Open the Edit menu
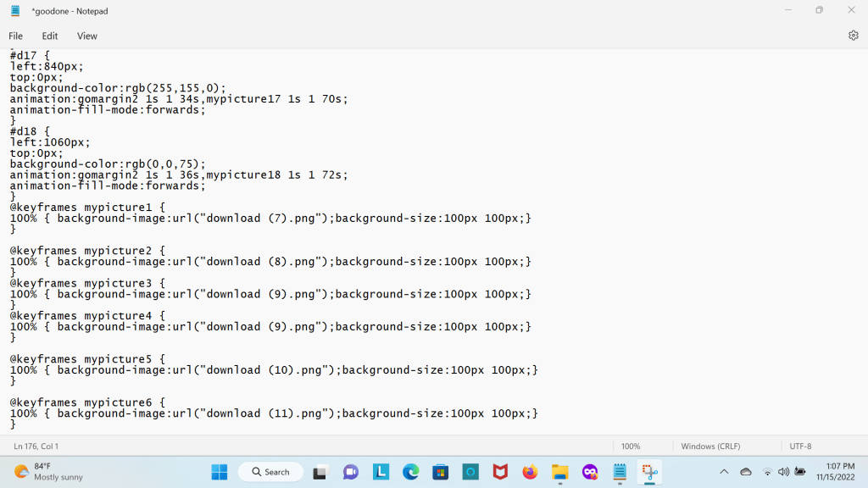 50,36
